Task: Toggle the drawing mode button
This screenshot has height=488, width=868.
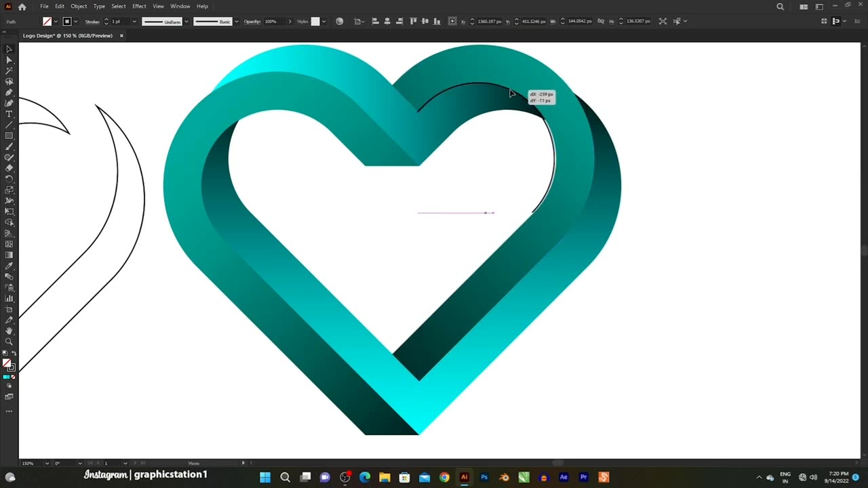Action: tap(9, 386)
